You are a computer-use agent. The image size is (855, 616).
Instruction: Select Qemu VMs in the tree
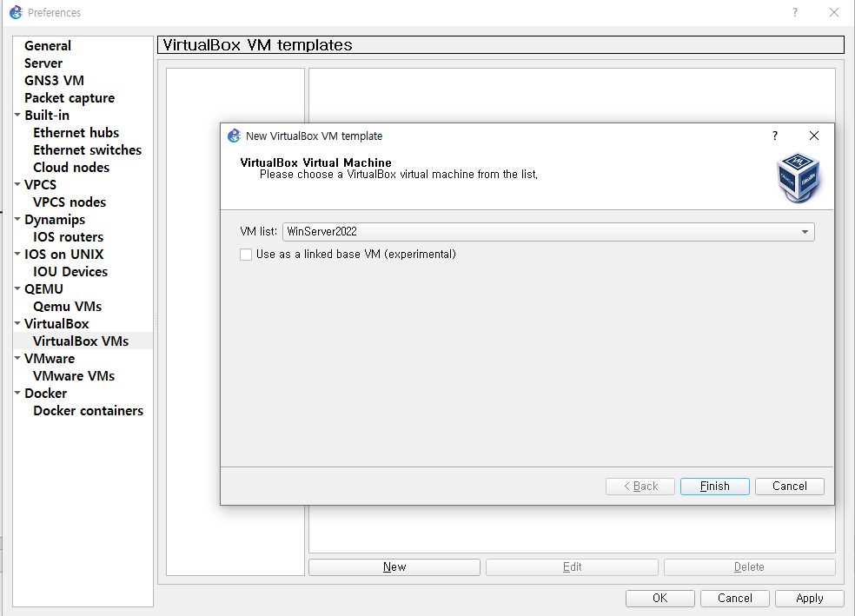click(67, 307)
